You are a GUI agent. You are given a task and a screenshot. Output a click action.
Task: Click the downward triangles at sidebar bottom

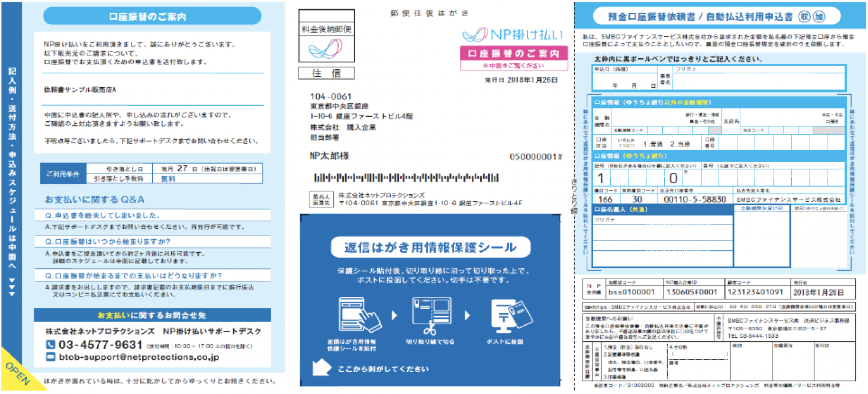[x=12, y=287]
